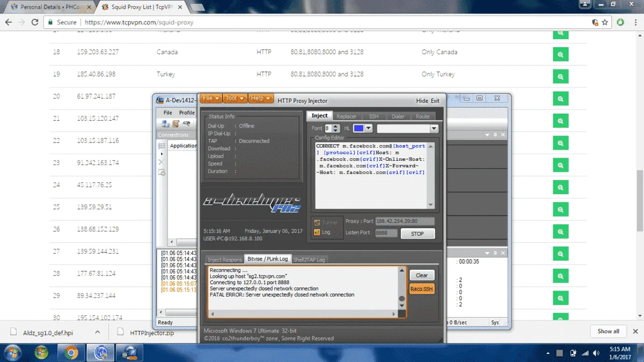Clear the Bitvise log
644x362 pixels.
(422, 275)
